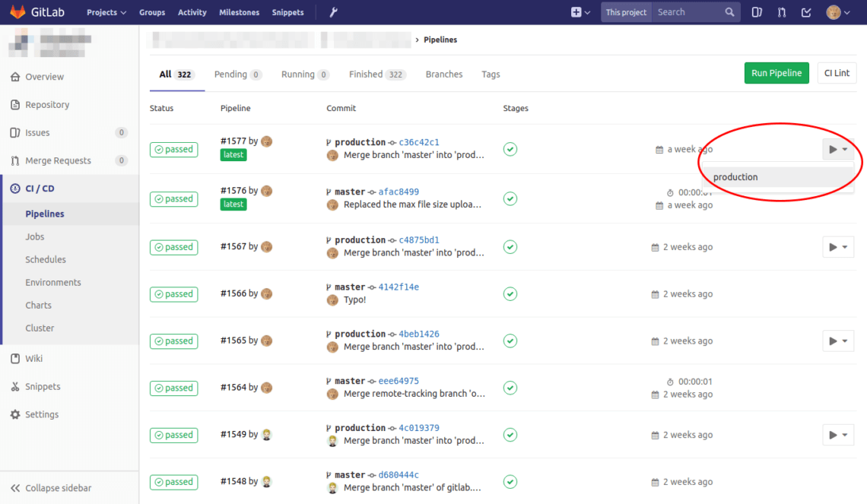This screenshot has height=504, width=867.
Task: Expand the Projects dropdown in navbar
Action: (x=106, y=12)
